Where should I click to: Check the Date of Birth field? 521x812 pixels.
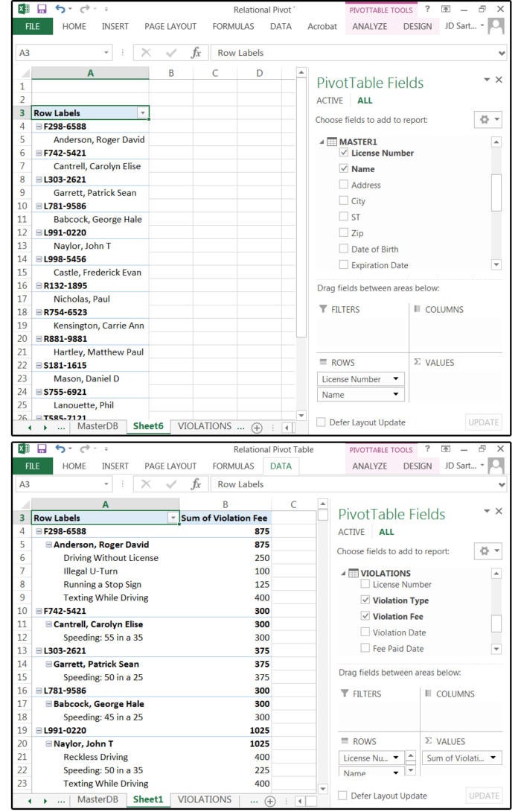[x=344, y=249]
